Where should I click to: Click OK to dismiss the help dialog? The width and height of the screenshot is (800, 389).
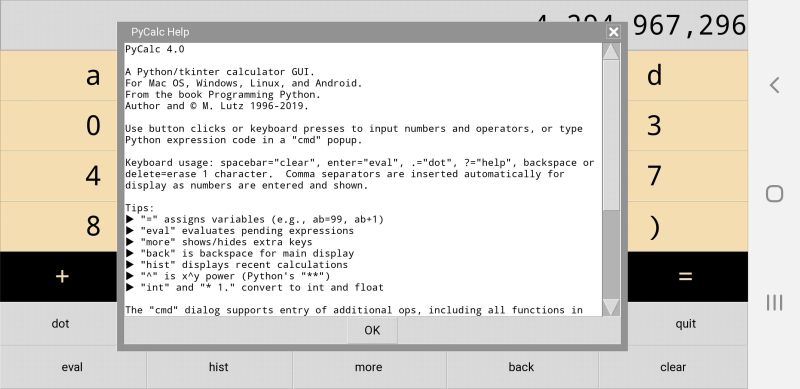pos(372,330)
